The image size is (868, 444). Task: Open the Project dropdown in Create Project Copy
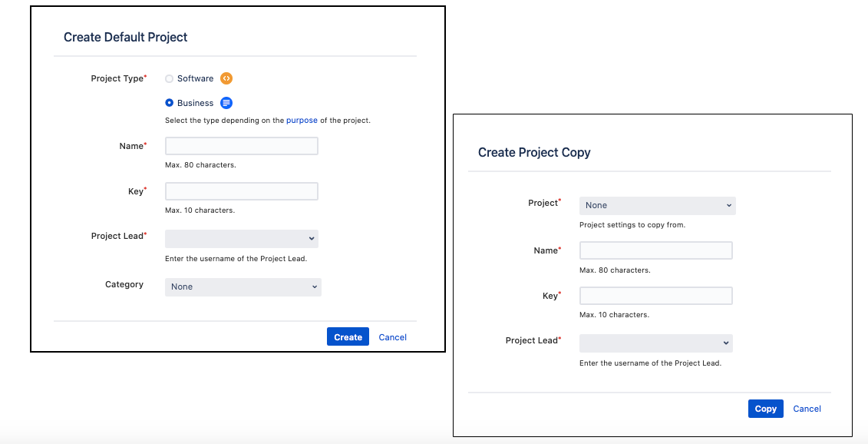[x=658, y=206]
